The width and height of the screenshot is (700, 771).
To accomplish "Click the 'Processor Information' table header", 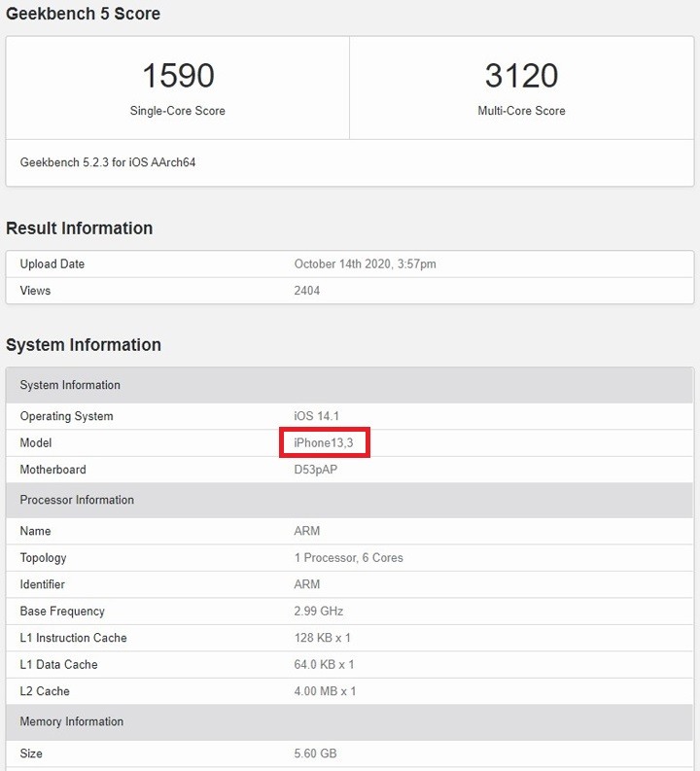I will tap(349, 500).
